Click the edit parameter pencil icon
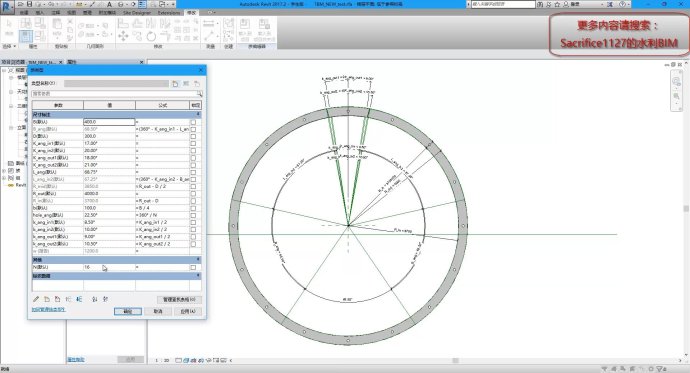Image resolution: width=690 pixels, height=373 pixels. pos(36,299)
